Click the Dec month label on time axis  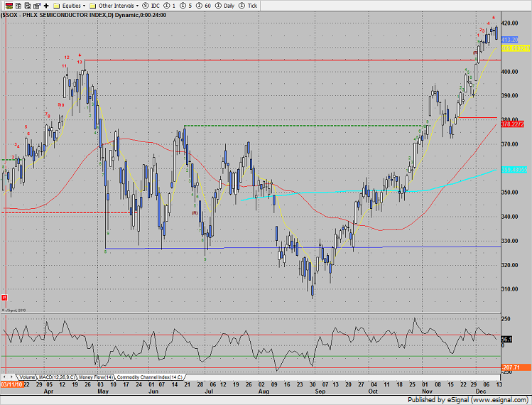coord(481,391)
